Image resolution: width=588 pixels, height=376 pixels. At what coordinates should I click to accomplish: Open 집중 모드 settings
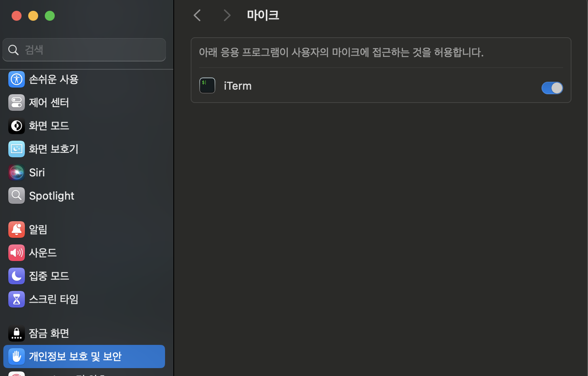click(84, 276)
